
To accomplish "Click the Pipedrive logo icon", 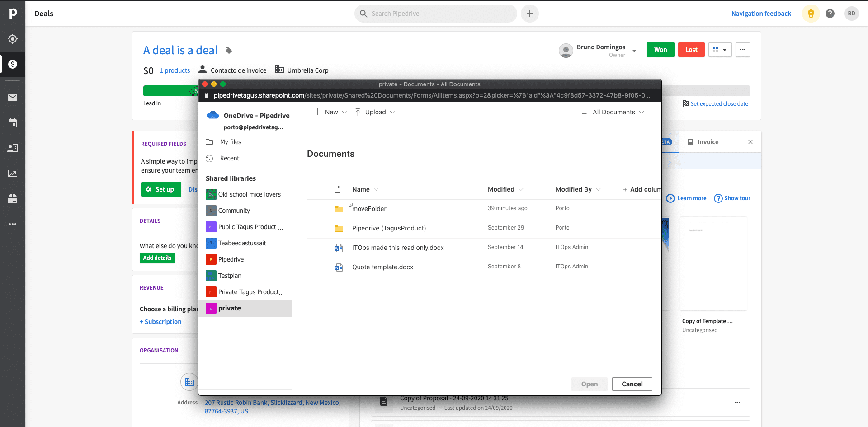I will [x=13, y=14].
